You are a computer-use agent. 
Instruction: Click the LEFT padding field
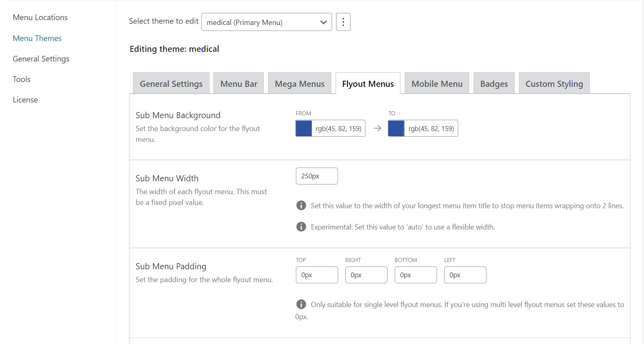coord(465,275)
